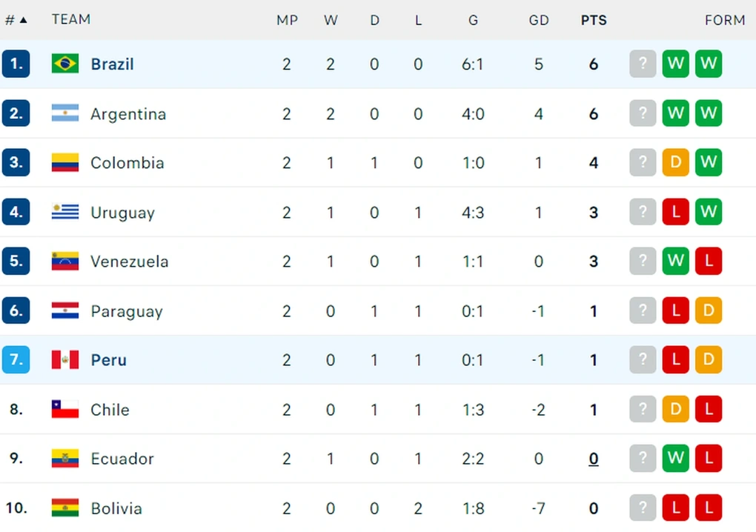Click Colombia's orange draw form badge

675,162
